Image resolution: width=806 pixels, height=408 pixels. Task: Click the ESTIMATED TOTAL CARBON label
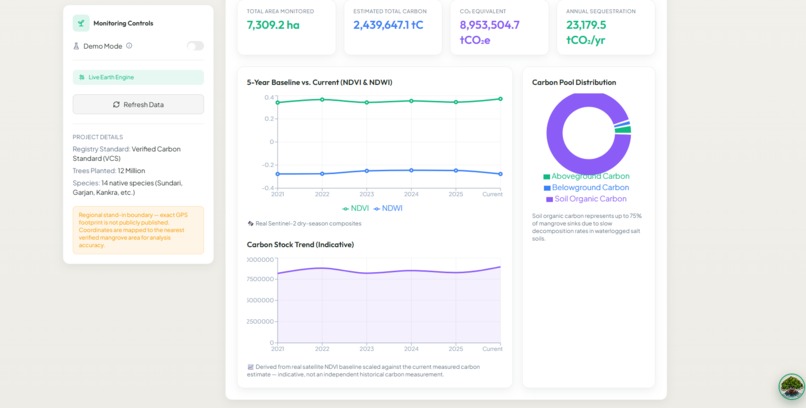(390, 11)
